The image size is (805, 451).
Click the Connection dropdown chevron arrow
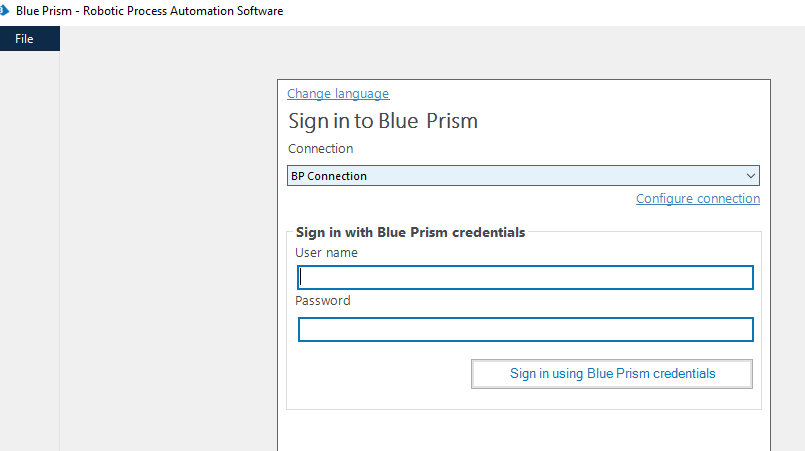[x=751, y=176]
